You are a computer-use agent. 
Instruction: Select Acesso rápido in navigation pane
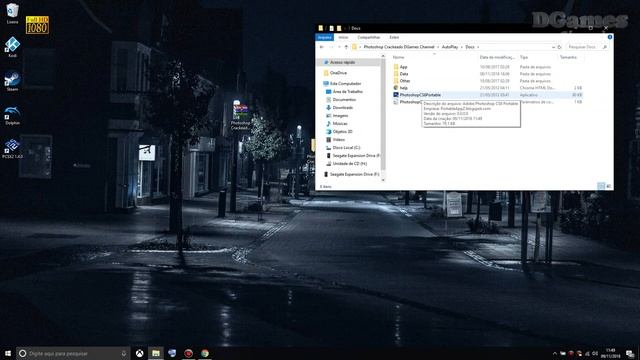pyautogui.click(x=343, y=62)
